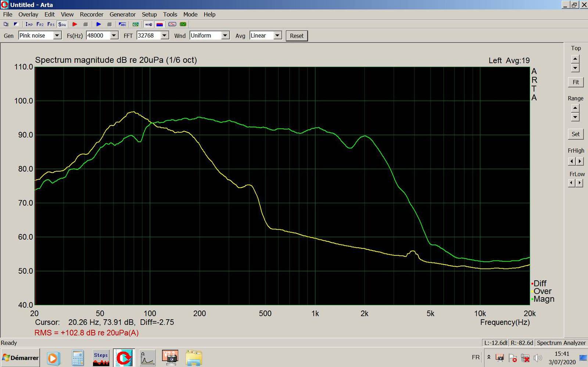Select the FR1 single-channel frequency response mode
The height and width of the screenshot is (367, 588).
(51, 24)
